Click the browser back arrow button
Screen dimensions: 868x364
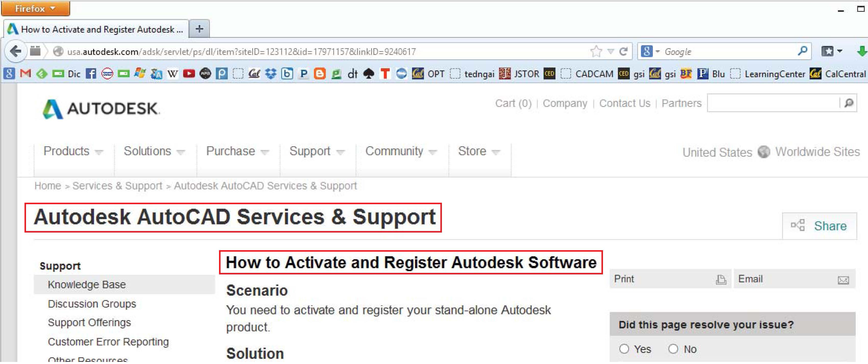(x=16, y=52)
